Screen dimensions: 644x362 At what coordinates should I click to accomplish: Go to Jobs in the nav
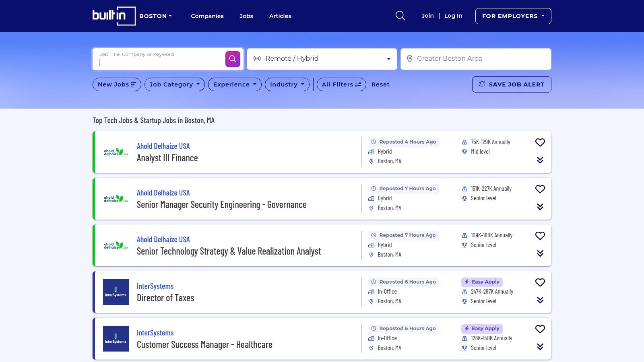pos(246,16)
